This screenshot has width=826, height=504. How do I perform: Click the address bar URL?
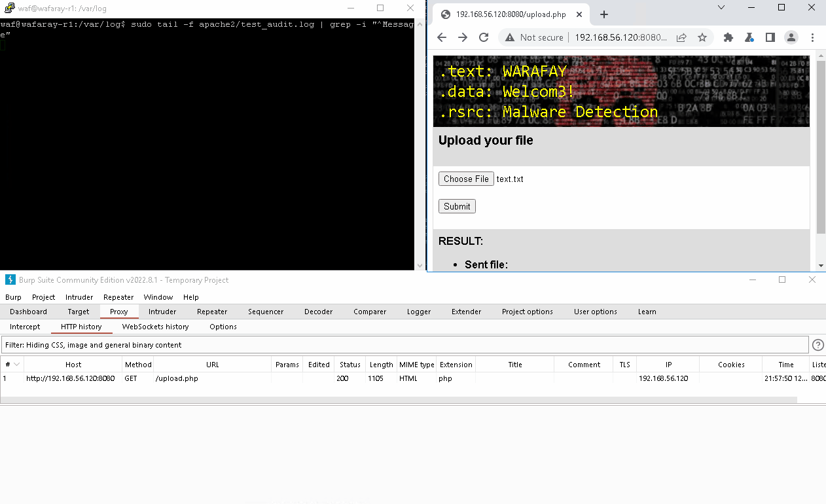pos(621,37)
